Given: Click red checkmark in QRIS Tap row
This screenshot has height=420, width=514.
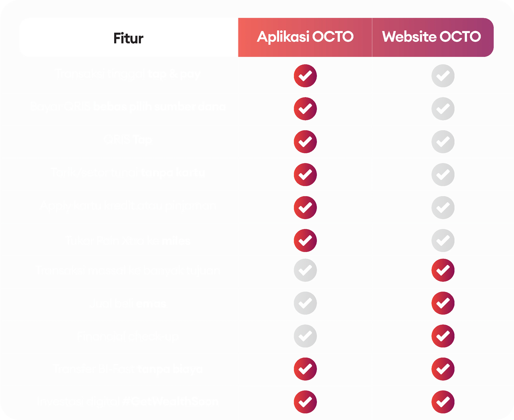Looking at the screenshot, I should pyautogui.click(x=305, y=142).
